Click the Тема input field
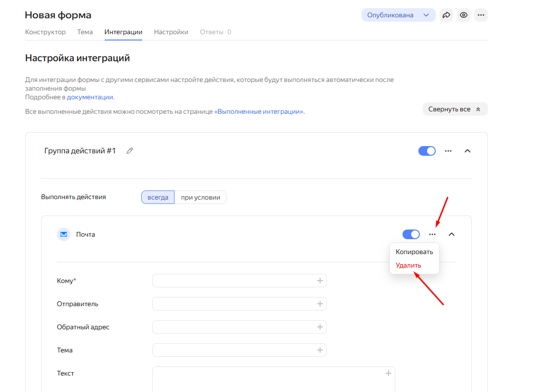The width and height of the screenshot is (536, 392). click(x=234, y=350)
